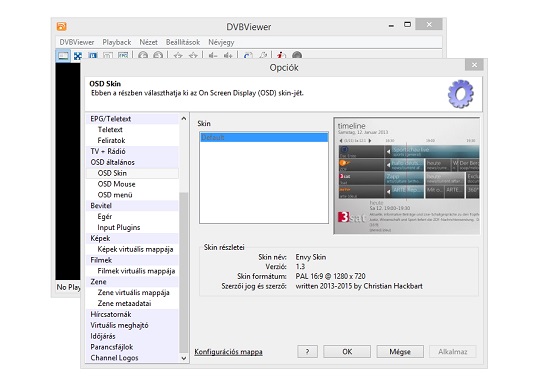
Task: Click the text written 2013-2015 by Christian Hackbart
Action: point(359,286)
